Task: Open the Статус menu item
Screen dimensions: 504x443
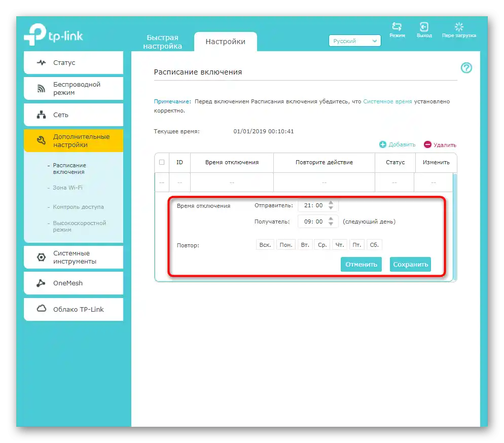Action: click(x=74, y=62)
